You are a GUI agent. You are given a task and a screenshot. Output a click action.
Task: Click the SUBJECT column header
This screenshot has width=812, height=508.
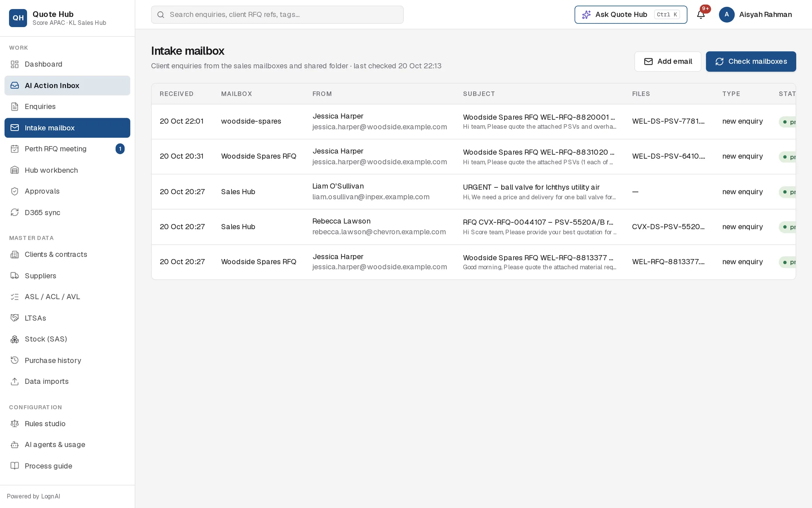(x=479, y=94)
